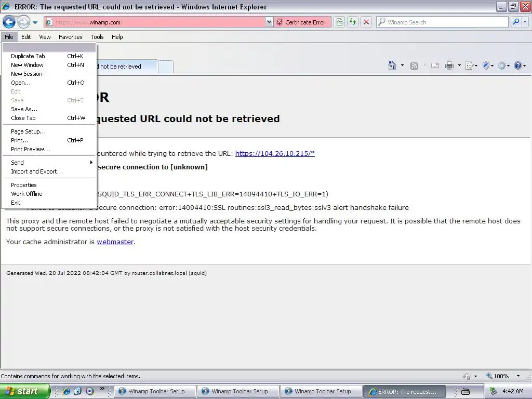This screenshot has width=532, height=399.
Task: Click the Refresh page icon
Action: point(353,22)
